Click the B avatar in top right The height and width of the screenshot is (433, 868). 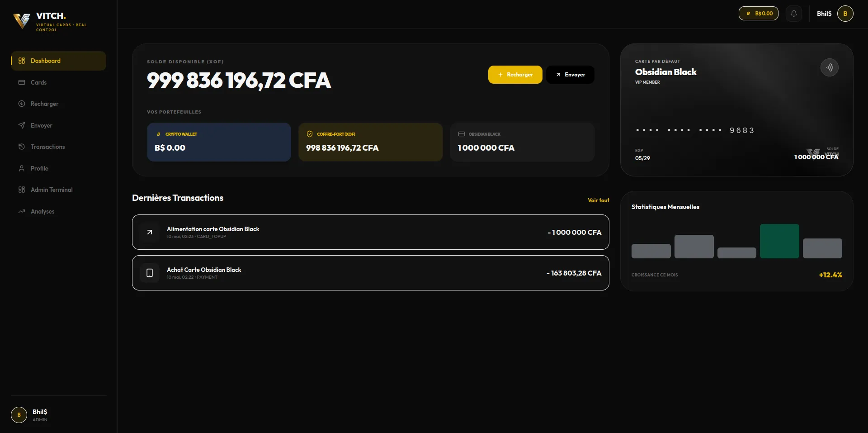845,14
